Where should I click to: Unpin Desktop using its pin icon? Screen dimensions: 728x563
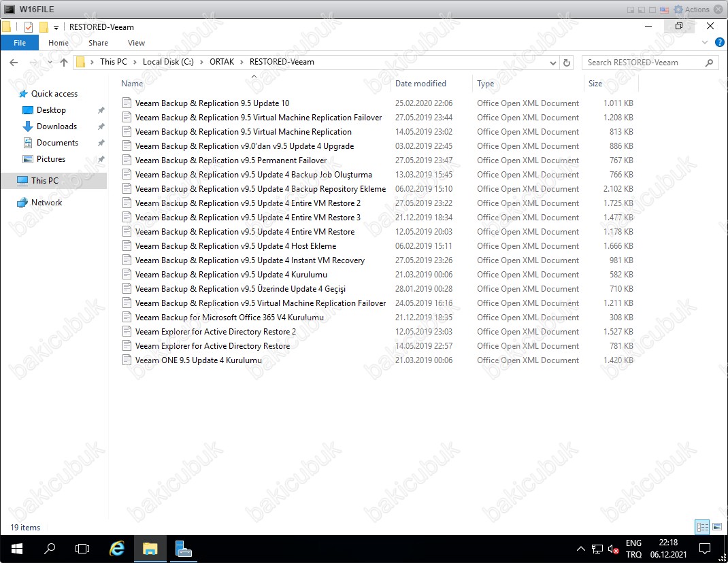101,110
